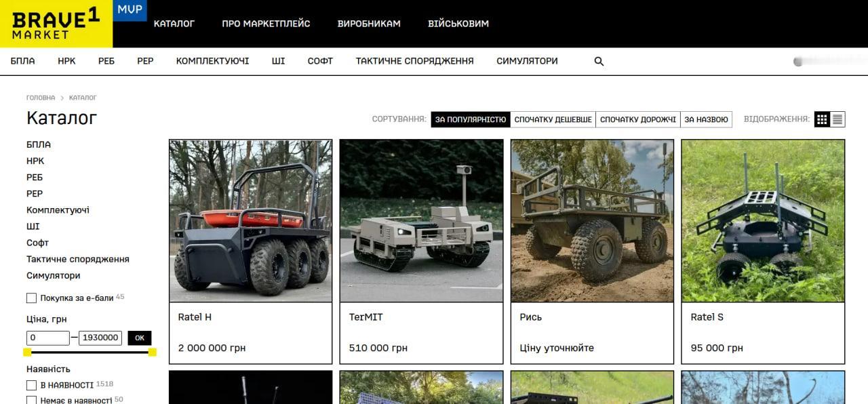Click the breadcrumb chevron after Головна
Viewport: 868px width, 404px height.
(x=62, y=98)
